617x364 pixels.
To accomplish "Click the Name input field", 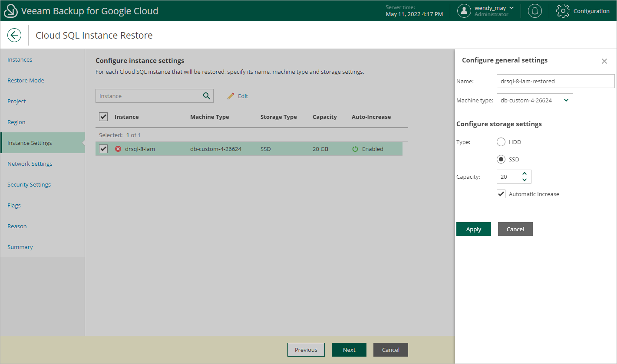I will coord(555,81).
